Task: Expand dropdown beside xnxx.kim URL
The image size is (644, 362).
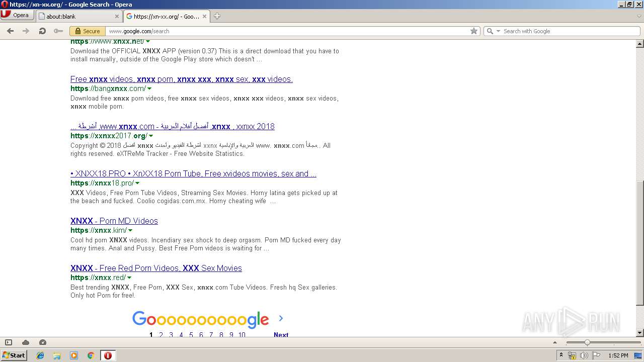Action: tap(130, 231)
